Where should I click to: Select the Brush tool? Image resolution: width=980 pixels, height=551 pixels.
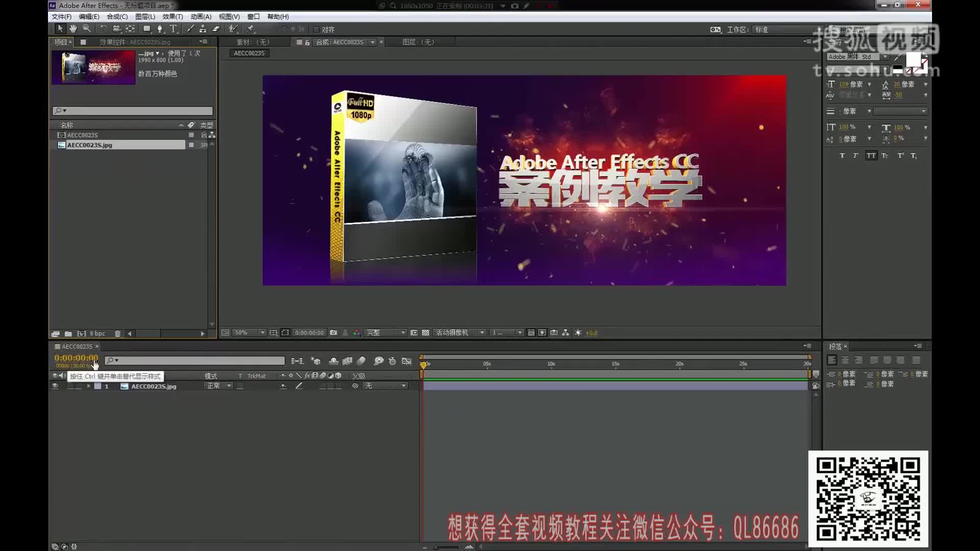click(190, 29)
